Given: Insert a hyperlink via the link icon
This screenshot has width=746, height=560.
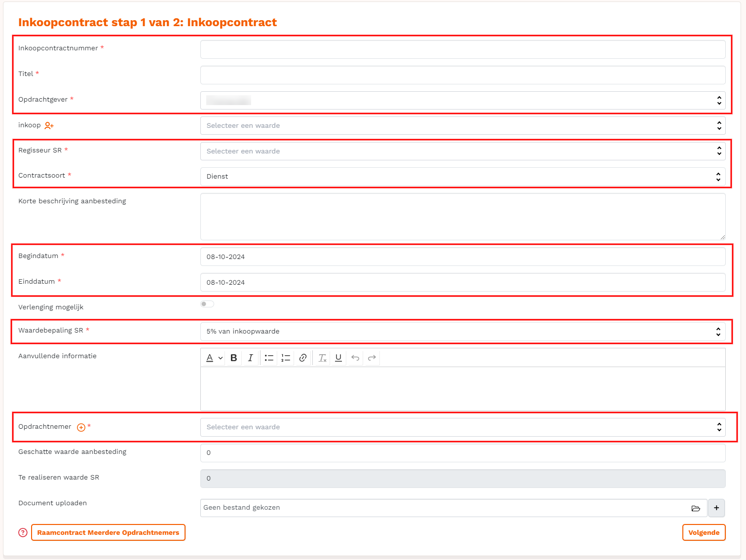Looking at the screenshot, I should pyautogui.click(x=303, y=358).
